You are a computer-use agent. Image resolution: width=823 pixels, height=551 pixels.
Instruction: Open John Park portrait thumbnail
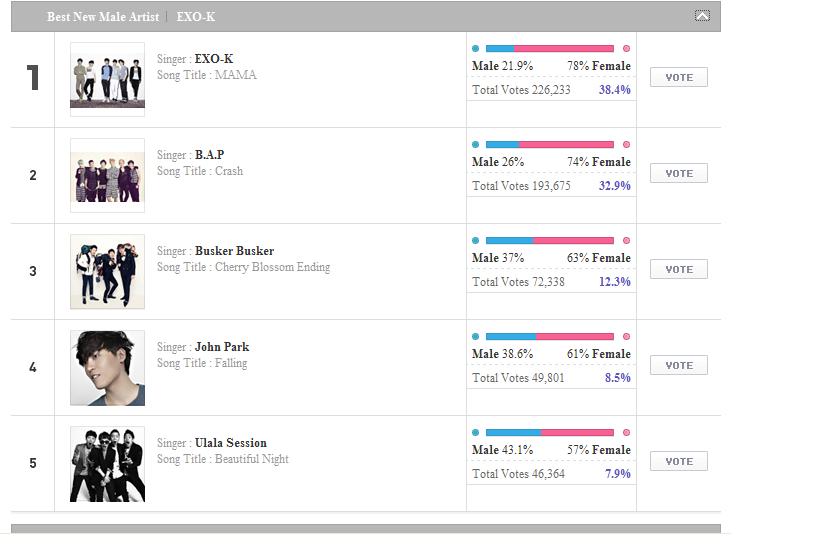point(108,368)
